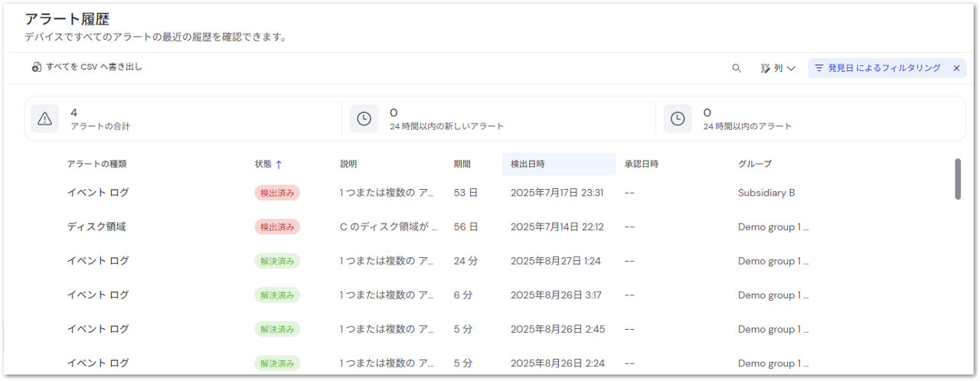Click Demo group 1 in ディスク領域 row
Image resolution: width=980 pixels, height=381 pixels.
773,227
